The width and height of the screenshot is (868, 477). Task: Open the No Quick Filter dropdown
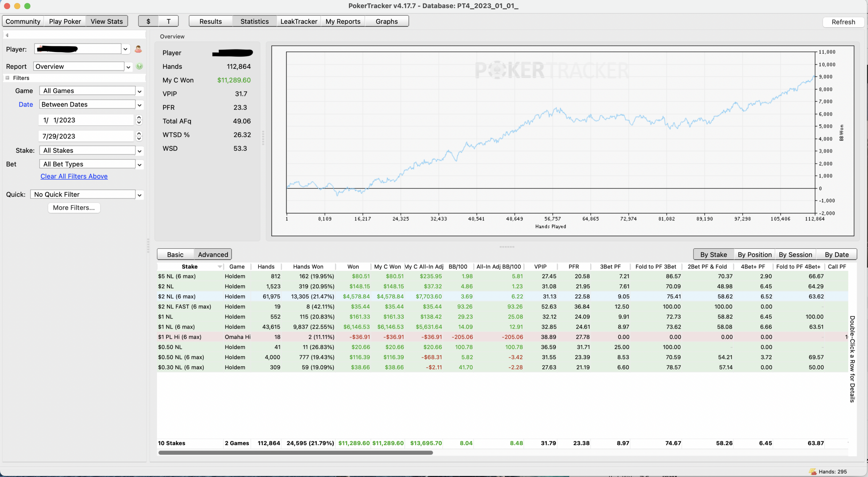[x=139, y=195]
